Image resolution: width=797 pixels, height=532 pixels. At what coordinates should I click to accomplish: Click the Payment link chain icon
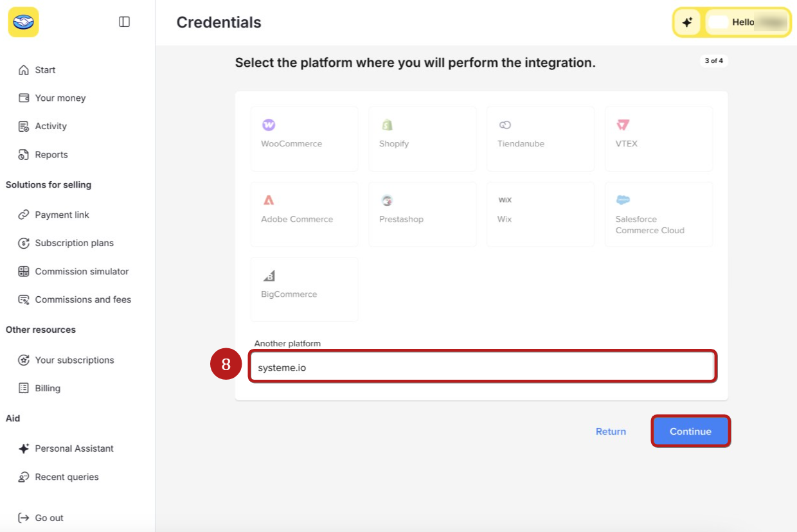(24, 215)
